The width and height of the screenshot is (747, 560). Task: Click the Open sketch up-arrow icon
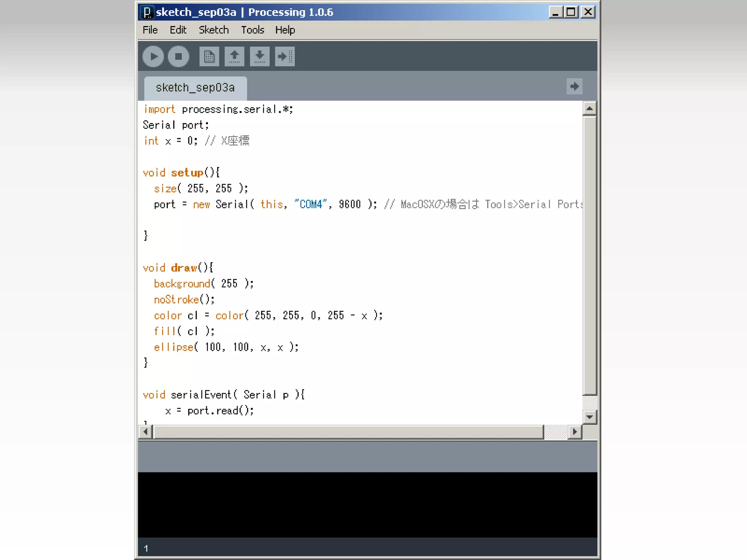(x=234, y=57)
